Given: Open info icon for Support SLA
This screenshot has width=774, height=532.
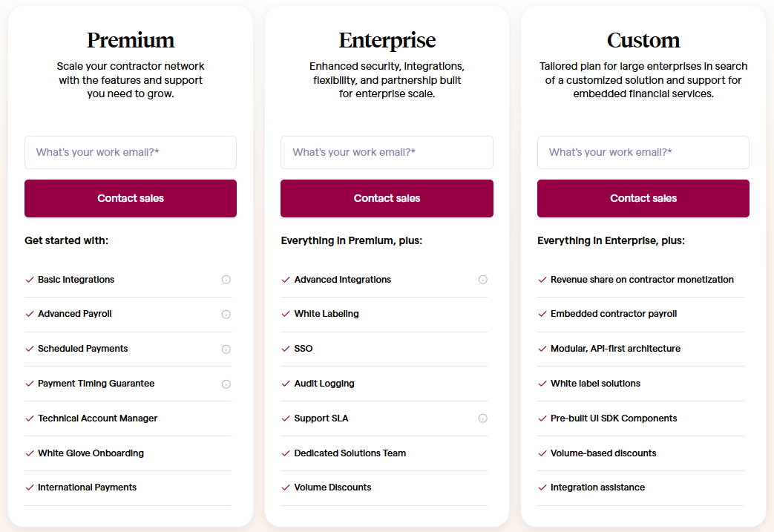Looking at the screenshot, I should [482, 418].
